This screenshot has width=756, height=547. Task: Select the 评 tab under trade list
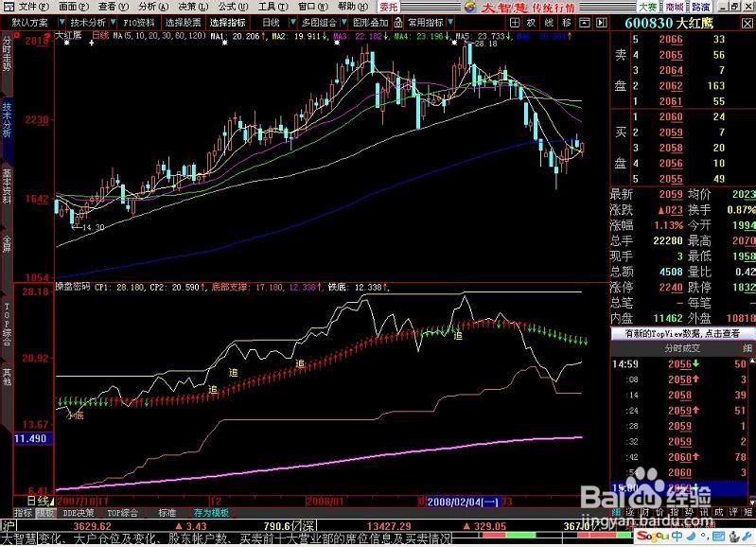(x=733, y=512)
